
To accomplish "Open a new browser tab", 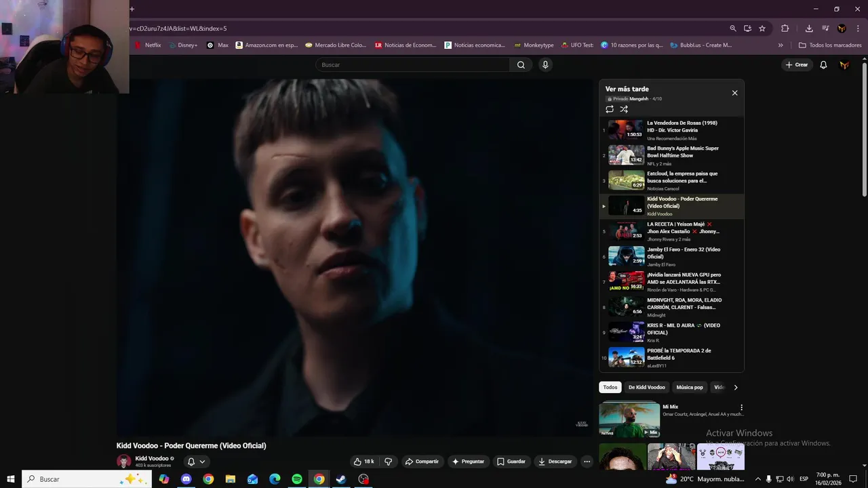I will (132, 9).
